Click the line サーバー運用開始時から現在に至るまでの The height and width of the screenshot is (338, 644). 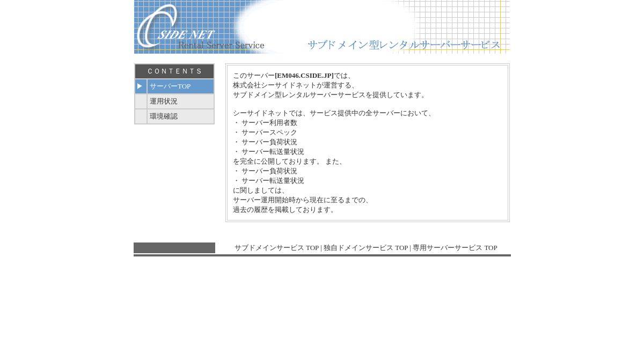[303, 200]
